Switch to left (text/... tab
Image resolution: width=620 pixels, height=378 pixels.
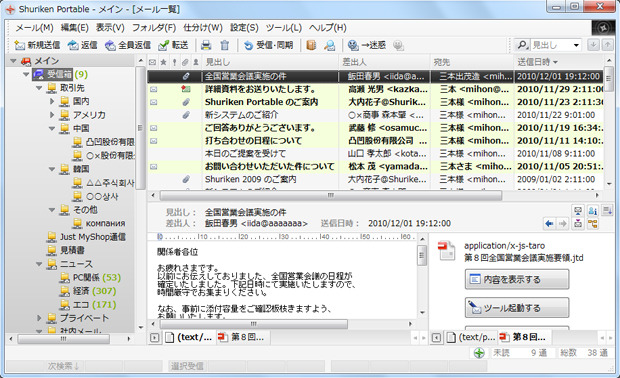pos(190,337)
